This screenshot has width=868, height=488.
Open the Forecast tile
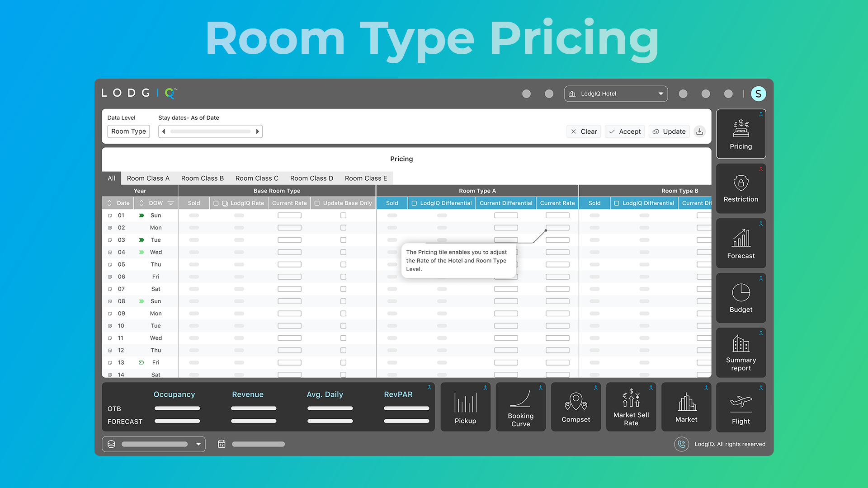(741, 244)
